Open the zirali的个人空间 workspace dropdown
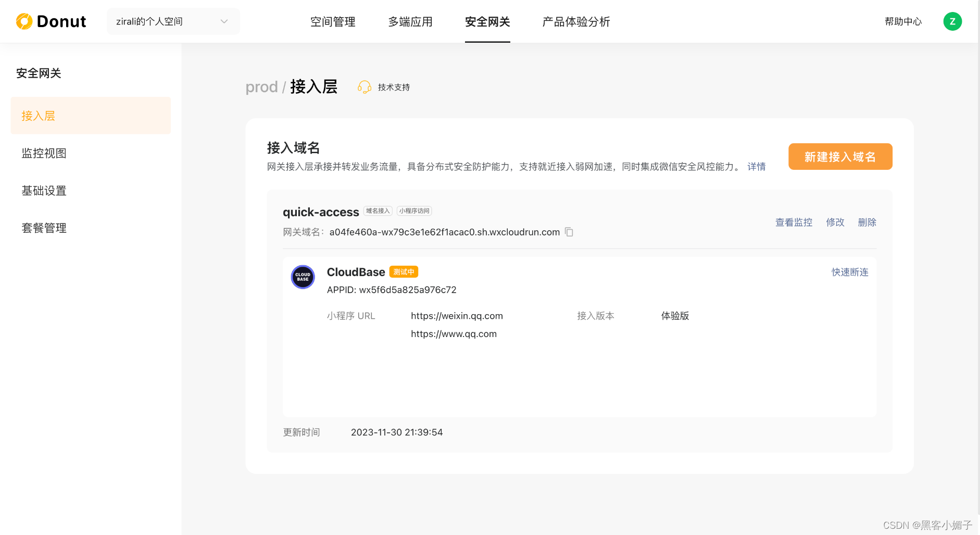 pyautogui.click(x=173, y=21)
